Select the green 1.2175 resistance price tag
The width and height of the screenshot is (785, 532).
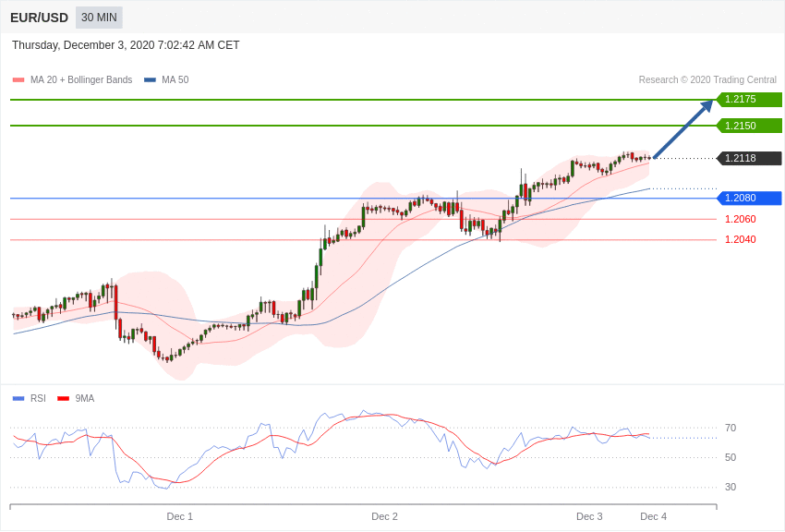pos(749,100)
